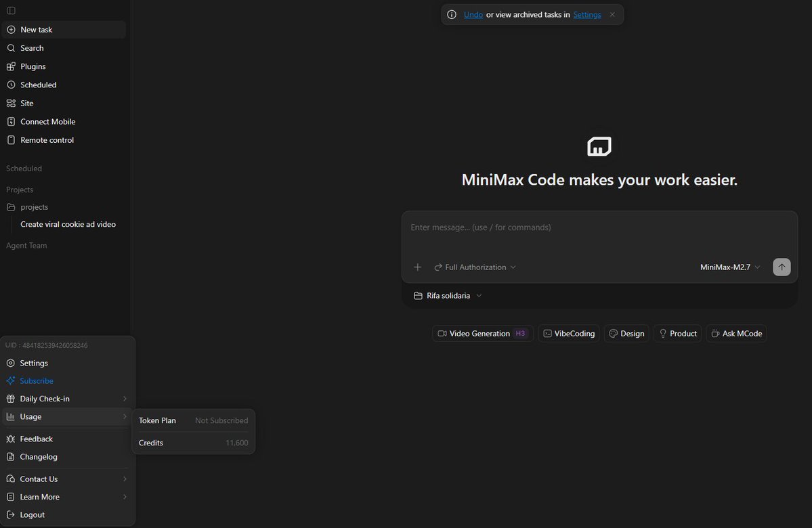812x528 pixels.
Task: Click the plus attachment icon
Action: tap(417, 267)
